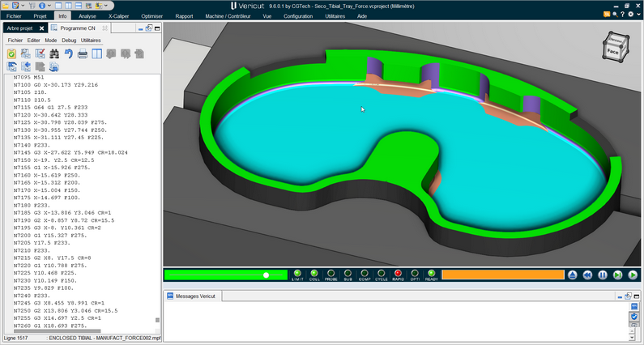The image size is (644, 345).
Task: Print the NC program
Action: pos(83,54)
